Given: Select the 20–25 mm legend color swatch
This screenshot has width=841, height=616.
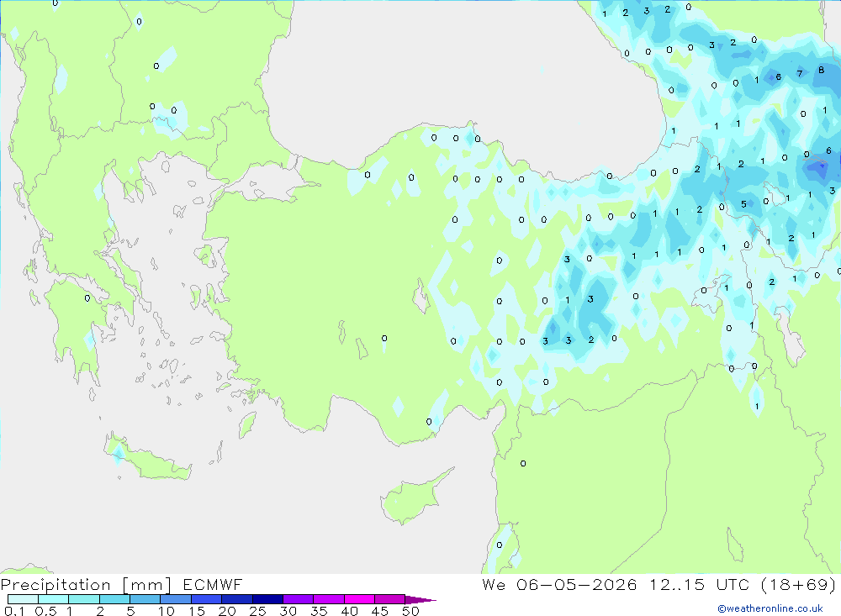Looking at the screenshot, I should click(x=237, y=599).
